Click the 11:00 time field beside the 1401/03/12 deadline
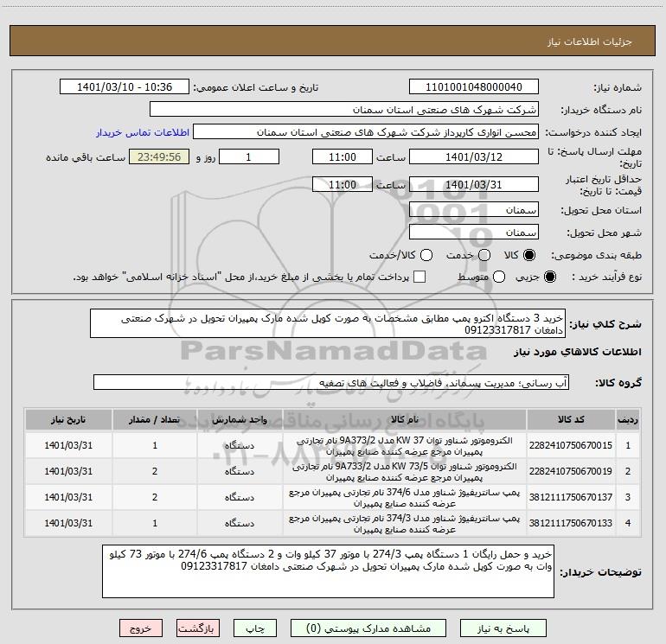This screenshot has width=666, height=644. 343,157
